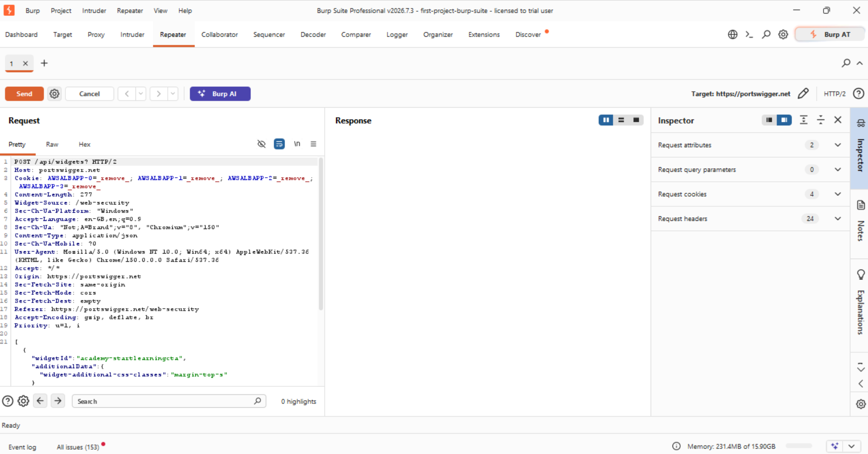868x454 pixels.
Task: Open the command palette terminal icon
Action: point(749,35)
